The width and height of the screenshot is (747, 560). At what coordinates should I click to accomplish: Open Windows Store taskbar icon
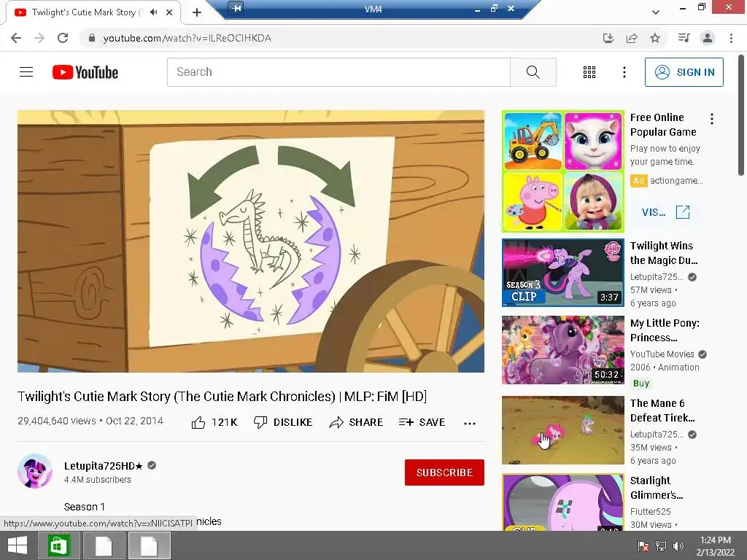pos(58,545)
